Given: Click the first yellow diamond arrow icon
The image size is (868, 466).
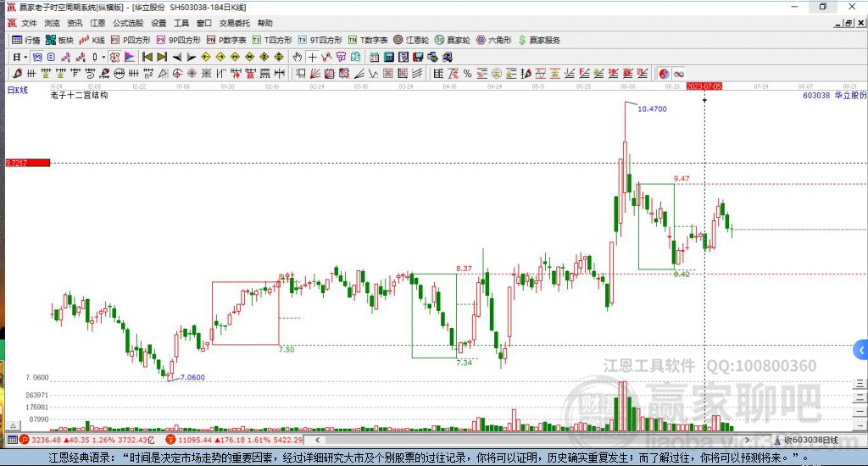Looking at the screenshot, I should coord(206,57).
